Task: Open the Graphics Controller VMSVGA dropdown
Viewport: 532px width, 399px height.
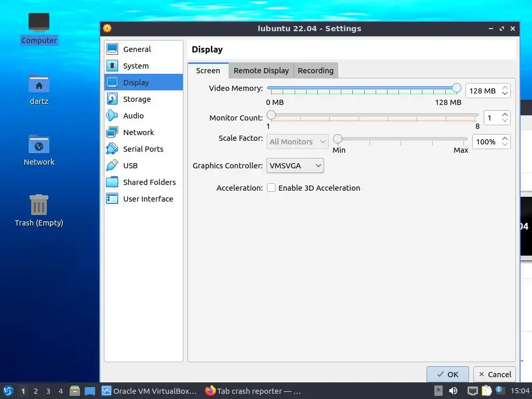Action: (295, 166)
